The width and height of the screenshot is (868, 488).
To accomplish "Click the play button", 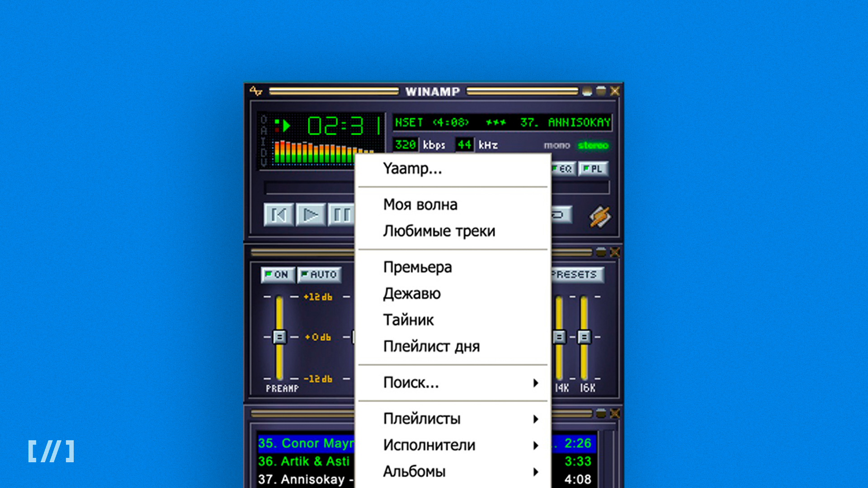I will point(310,215).
